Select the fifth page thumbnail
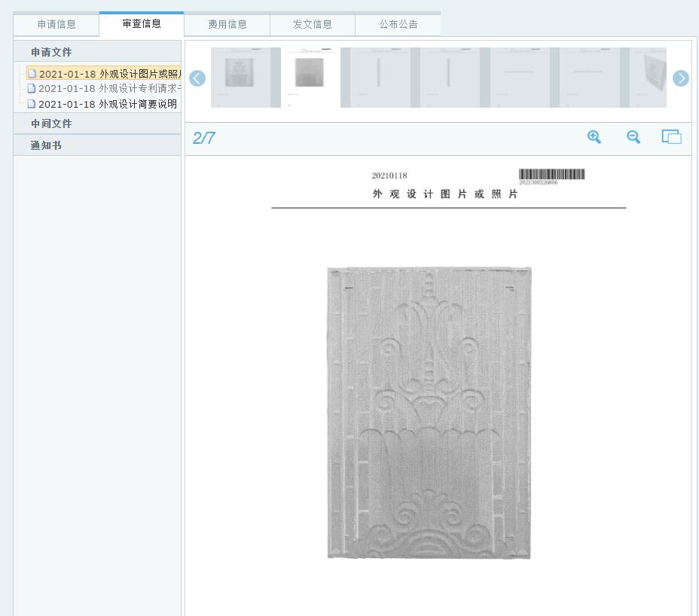 pos(519,78)
